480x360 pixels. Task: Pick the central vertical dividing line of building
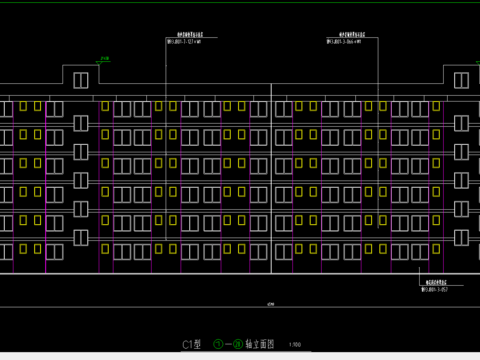coord(271,178)
